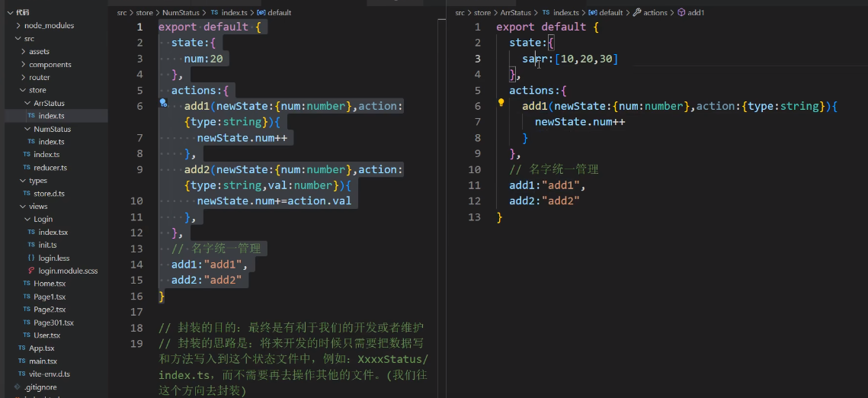This screenshot has width=868, height=398.
Task: Collapse the types folder
Action: pos(24,181)
